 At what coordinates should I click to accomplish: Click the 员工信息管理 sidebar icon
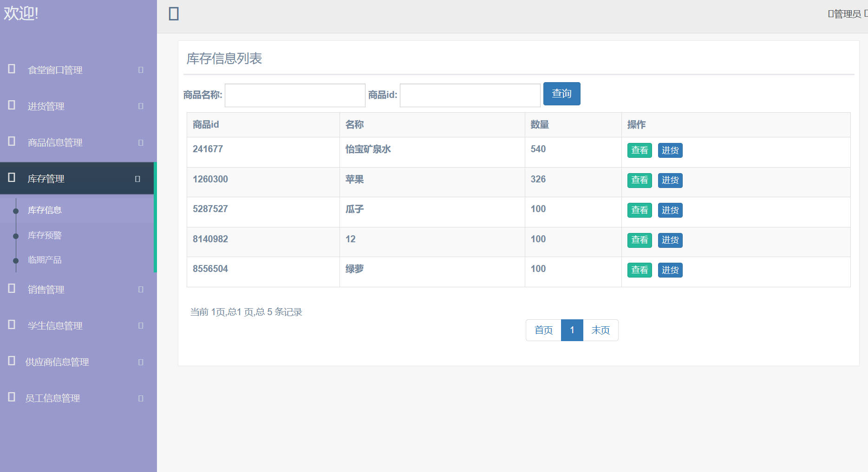tap(11, 397)
